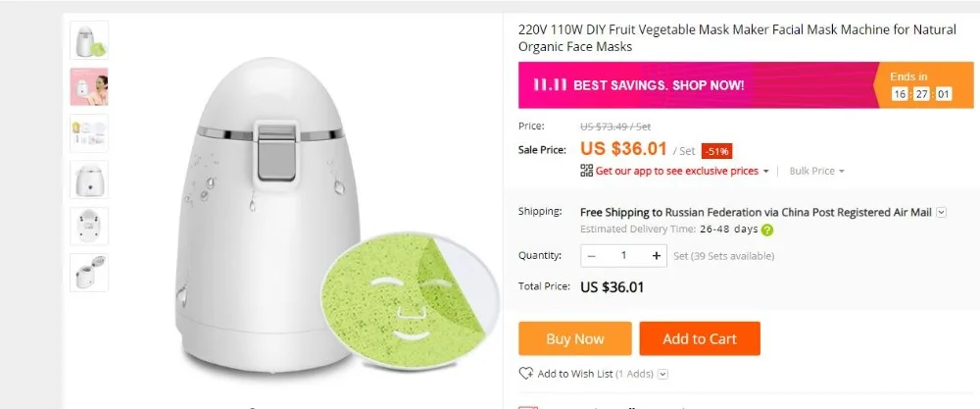Click the -51% discount badge
Viewport: 980px width, 409px height.
716,151
